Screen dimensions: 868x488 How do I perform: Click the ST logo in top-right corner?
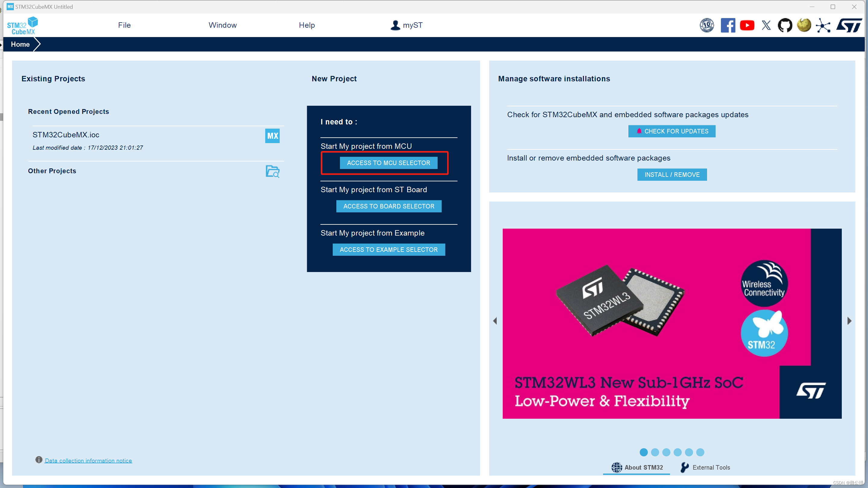point(849,25)
